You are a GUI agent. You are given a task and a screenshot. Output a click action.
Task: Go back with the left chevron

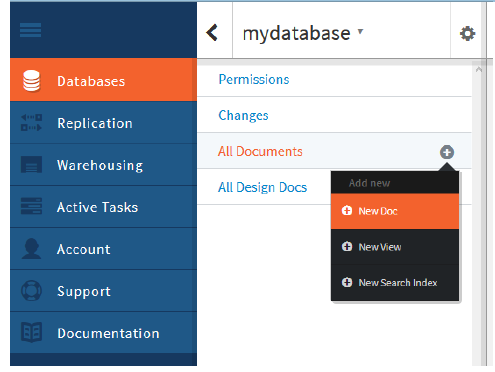pyautogui.click(x=212, y=33)
